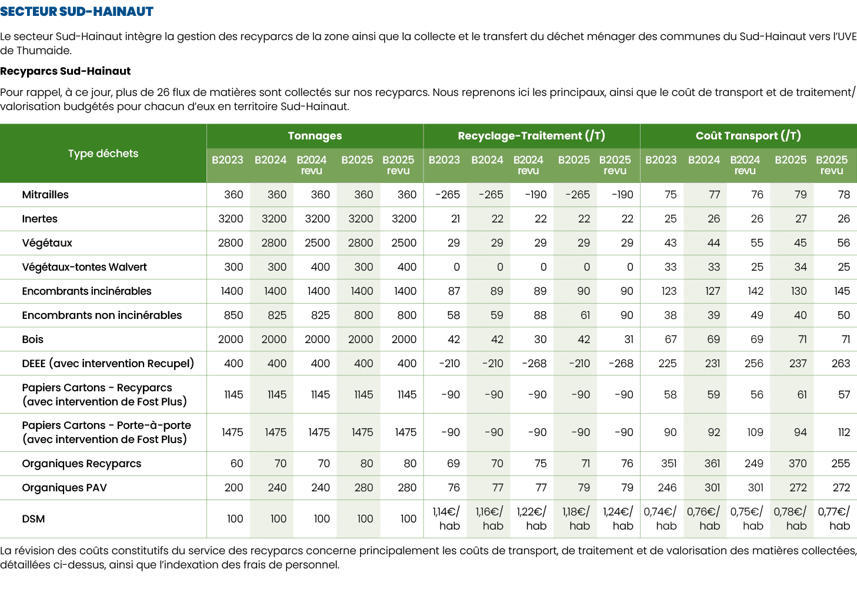The height and width of the screenshot is (616, 857).
Task: Click Organiques Recyparcs transport cost 351
Action: [669, 464]
